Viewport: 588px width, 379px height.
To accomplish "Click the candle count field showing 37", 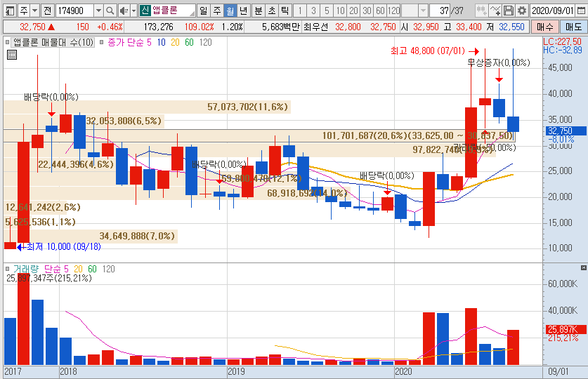I will (x=440, y=11).
